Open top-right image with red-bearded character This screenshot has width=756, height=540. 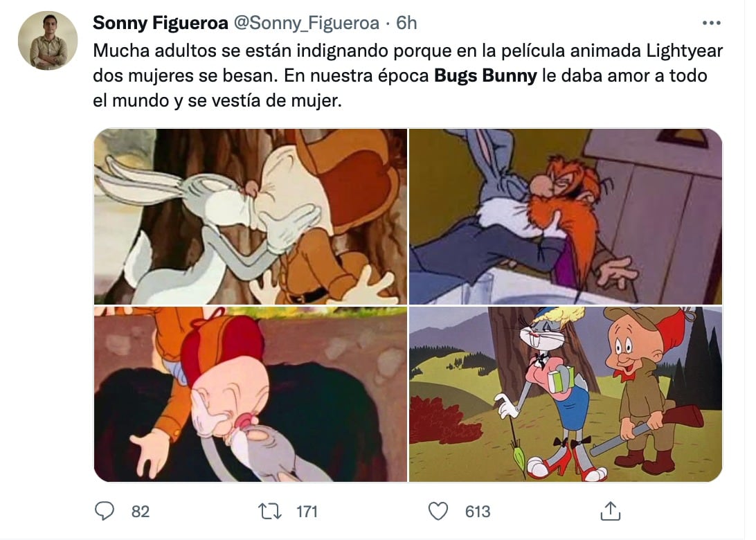tap(566, 217)
